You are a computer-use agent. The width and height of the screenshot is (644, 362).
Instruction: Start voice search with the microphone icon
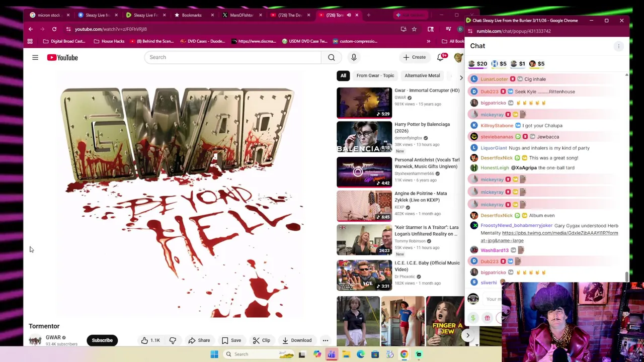coord(354,57)
